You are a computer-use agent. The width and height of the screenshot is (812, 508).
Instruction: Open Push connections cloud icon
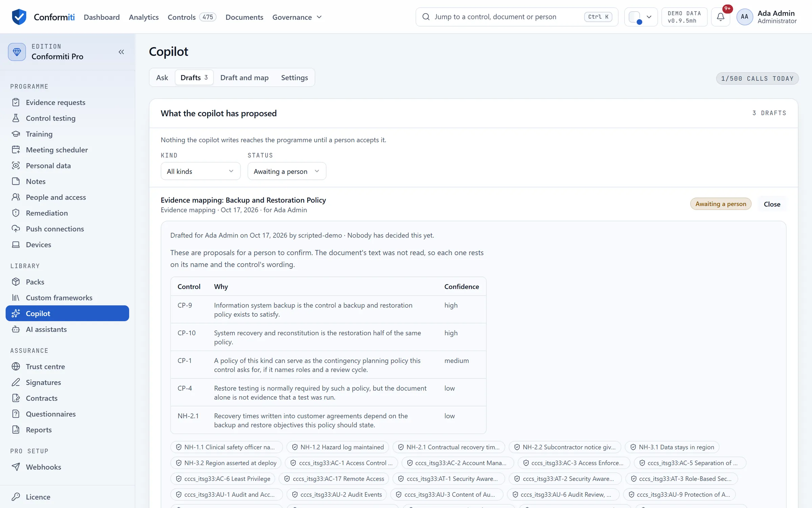[16, 229]
